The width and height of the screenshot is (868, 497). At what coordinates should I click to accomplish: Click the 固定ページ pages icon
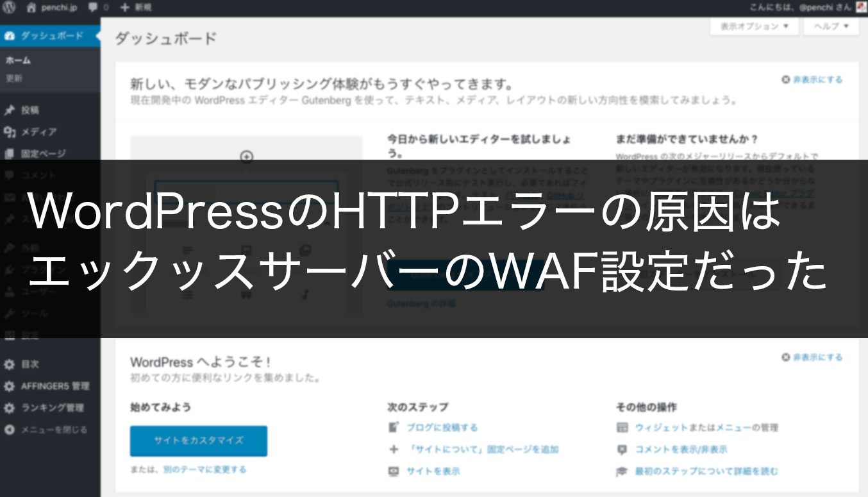[x=10, y=154]
